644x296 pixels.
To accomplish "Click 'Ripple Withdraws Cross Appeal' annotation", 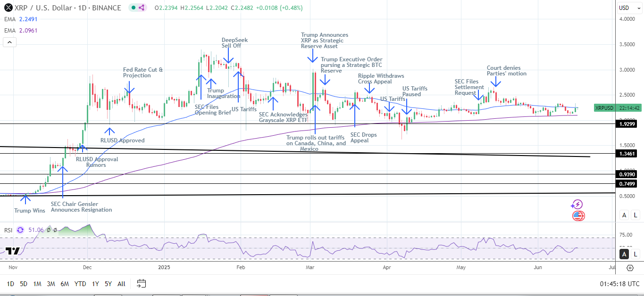I will click(381, 79).
